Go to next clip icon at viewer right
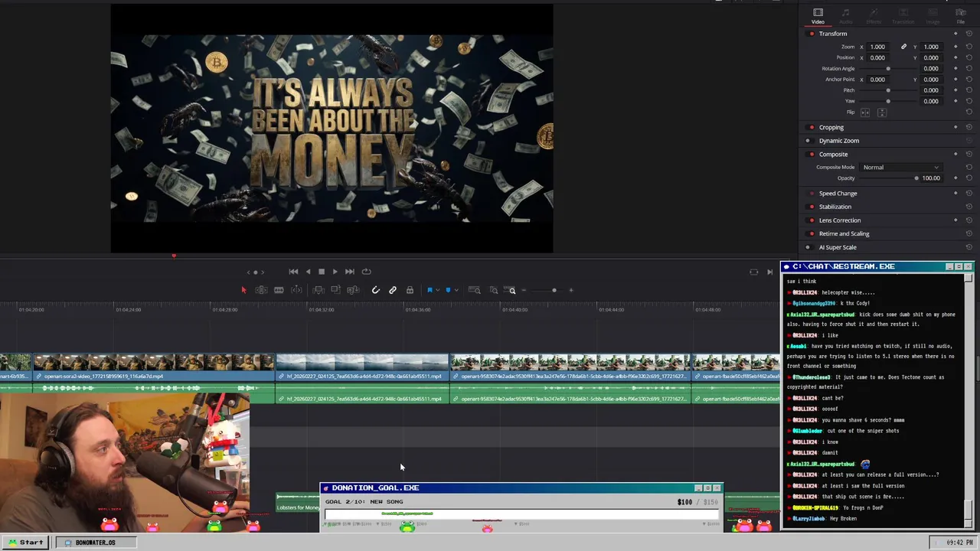Image resolution: width=980 pixels, height=551 pixels. 769,272
